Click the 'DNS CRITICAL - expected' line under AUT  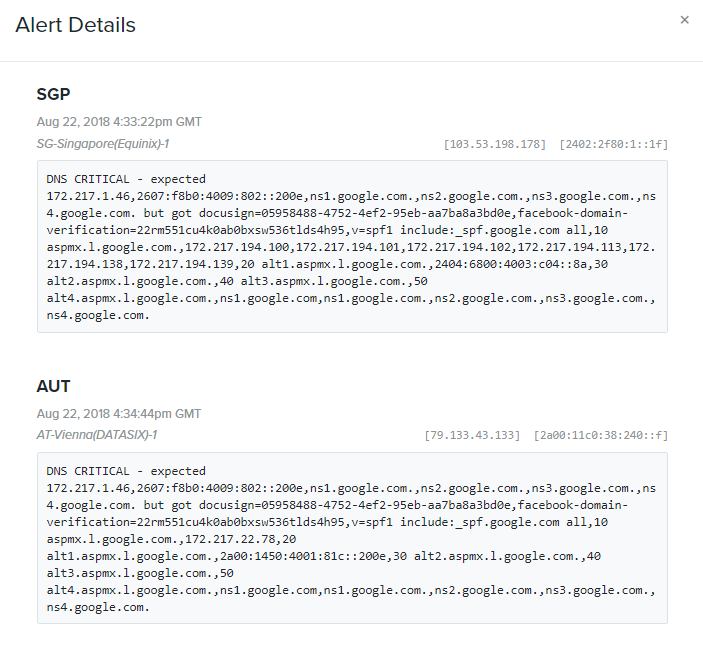(126, 471)
